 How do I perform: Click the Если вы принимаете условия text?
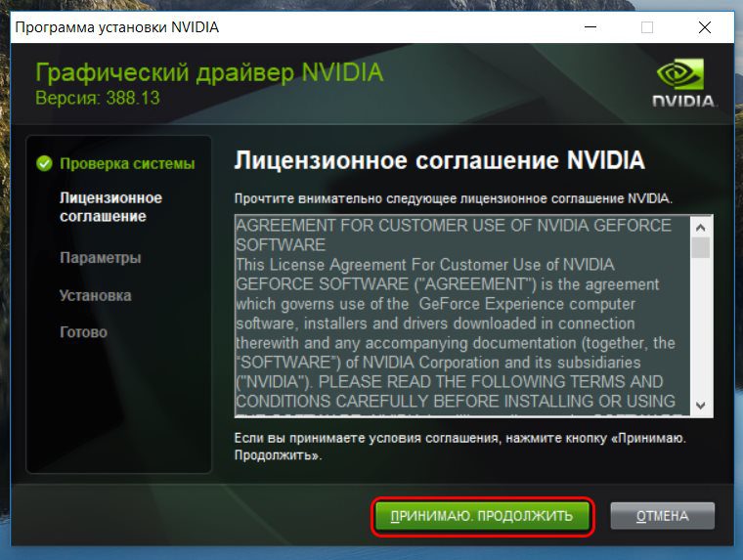coord(460,447)
